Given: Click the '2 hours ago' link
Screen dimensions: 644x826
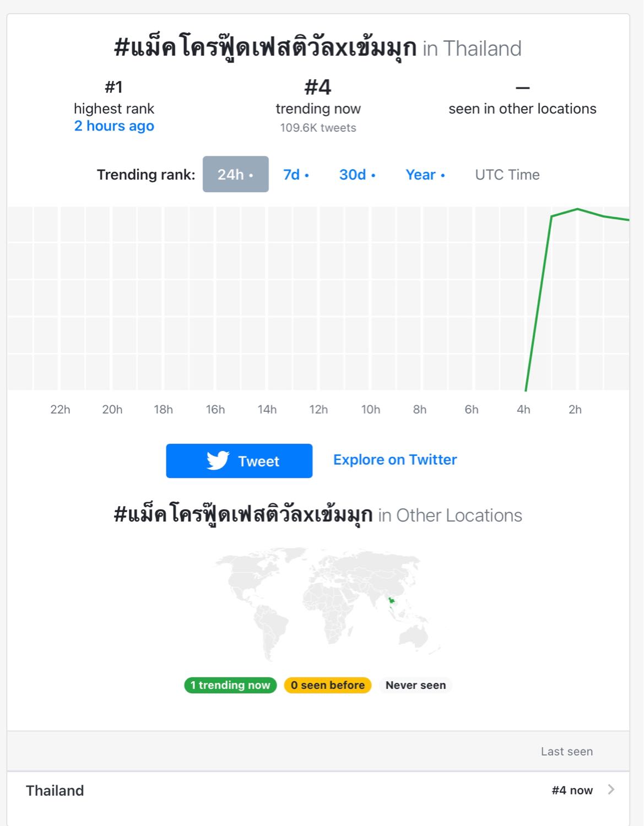Looking at the screenshot, I should [x=114, y=126].
